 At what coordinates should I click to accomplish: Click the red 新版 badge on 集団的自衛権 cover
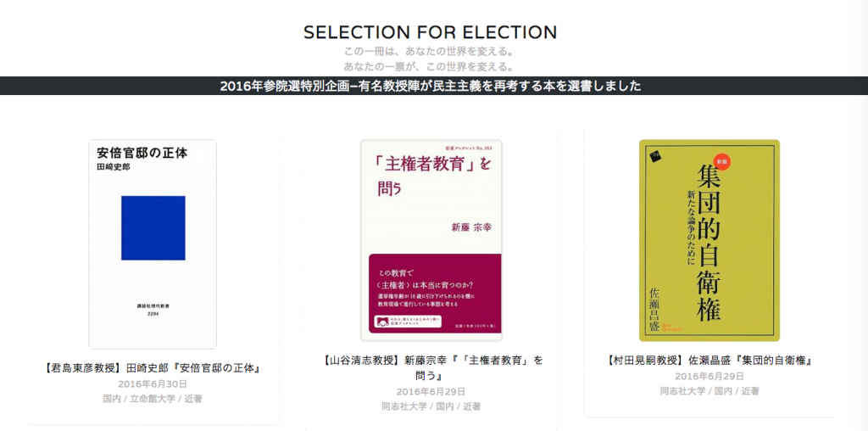(x=721, y=160)
